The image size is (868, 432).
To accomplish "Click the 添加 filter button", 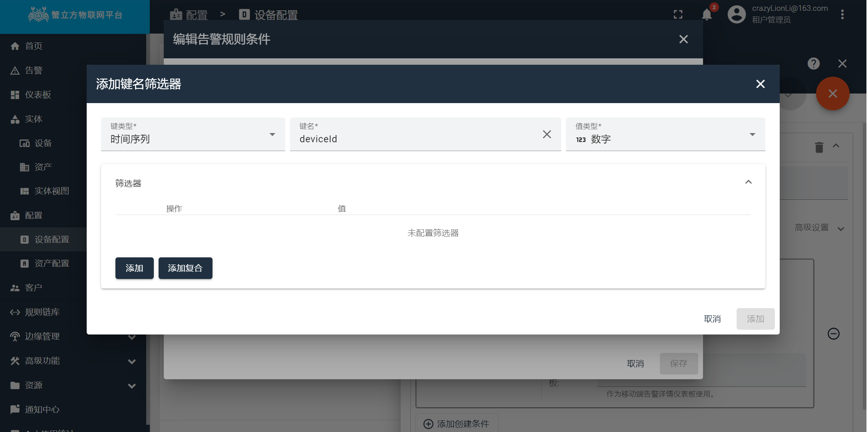I will [134, 268].
